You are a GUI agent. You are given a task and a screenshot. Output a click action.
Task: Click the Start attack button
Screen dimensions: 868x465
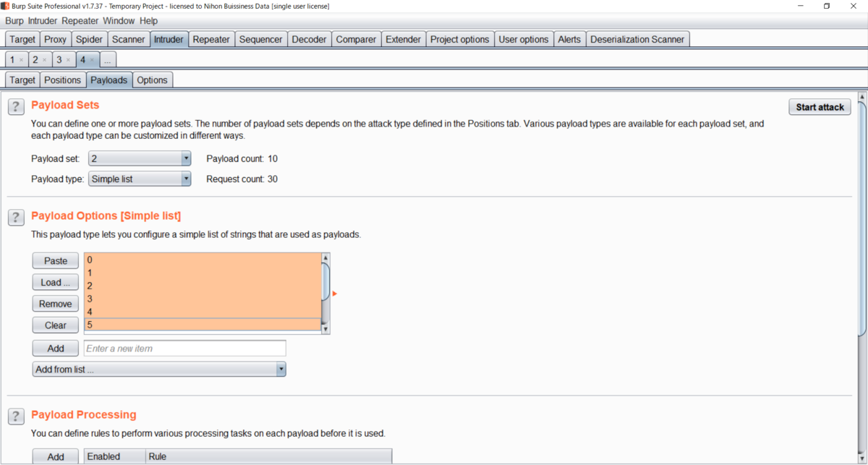(820, 107)
